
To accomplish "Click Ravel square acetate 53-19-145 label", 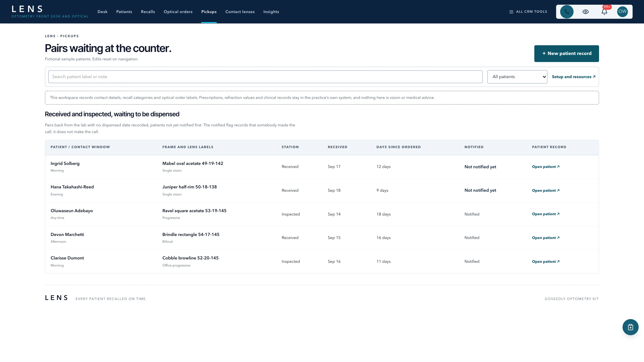I will [194, 211].
